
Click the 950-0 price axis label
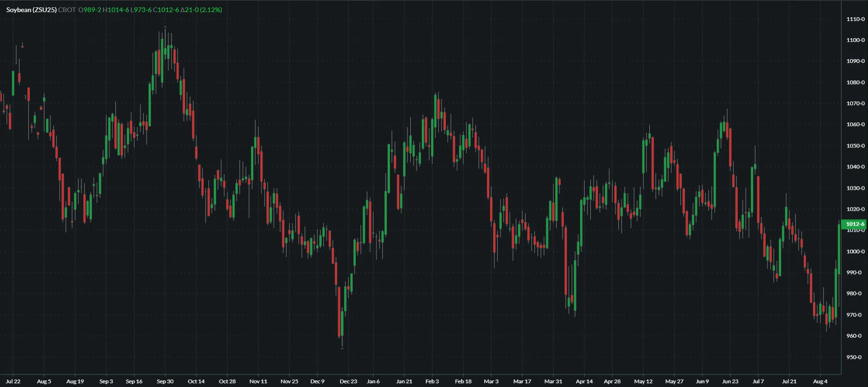(x=854, y=357)
